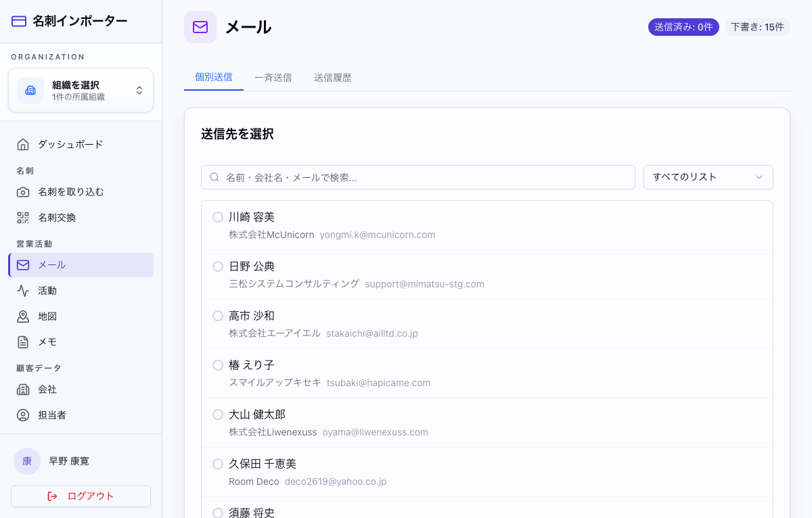Screen dimensions: 812x518
Task: Click company name 株式会社McUnicorn
Action: click(x=271, y=235)
